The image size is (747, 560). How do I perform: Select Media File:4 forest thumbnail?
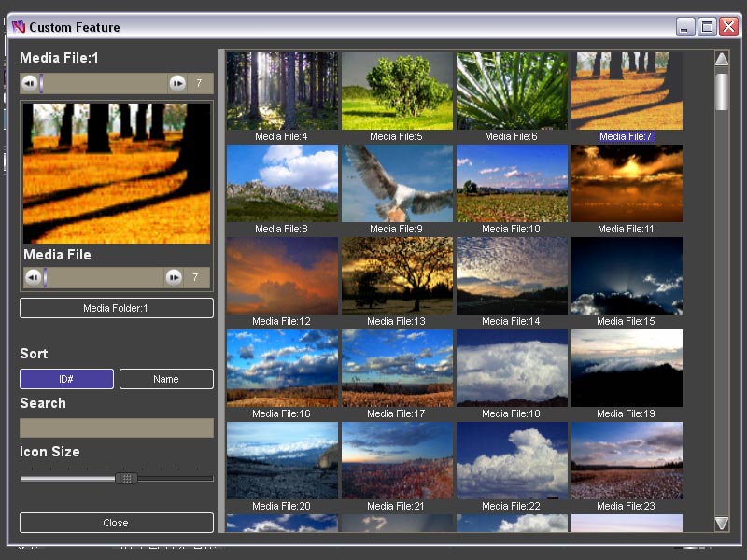tap(282, 91)
